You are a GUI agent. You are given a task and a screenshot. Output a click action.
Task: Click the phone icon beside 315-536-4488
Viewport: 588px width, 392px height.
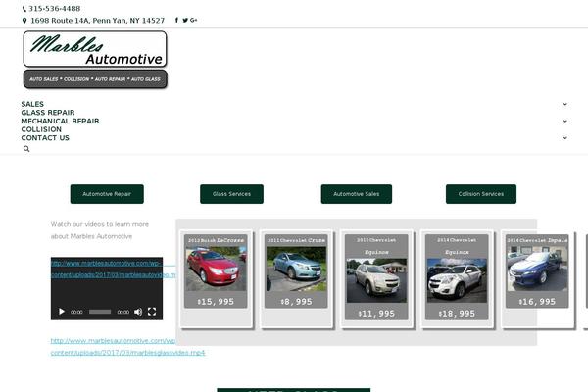(x=24, y=9)
